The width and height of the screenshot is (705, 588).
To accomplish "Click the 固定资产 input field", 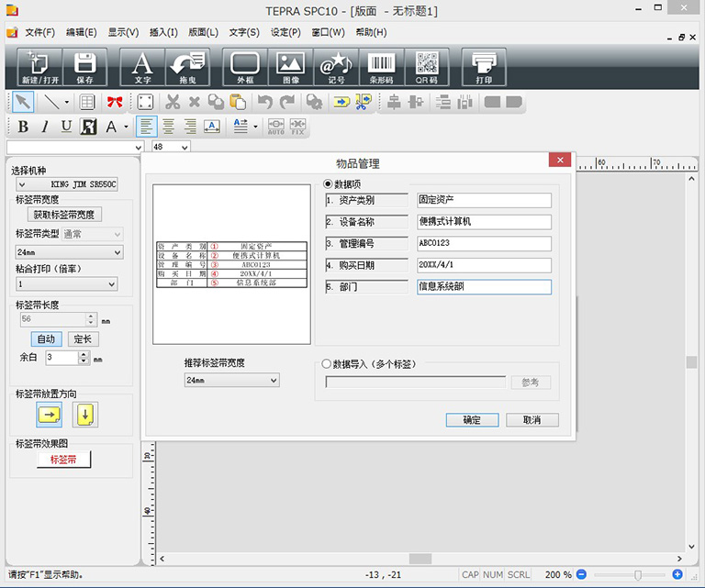I will pos(485,200).
